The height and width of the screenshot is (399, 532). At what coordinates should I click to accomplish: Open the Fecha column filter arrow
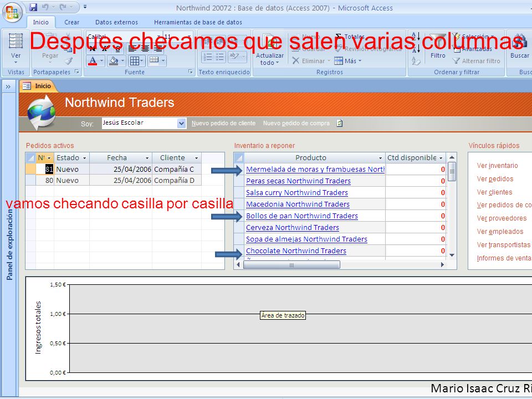(x=147, y=158)
